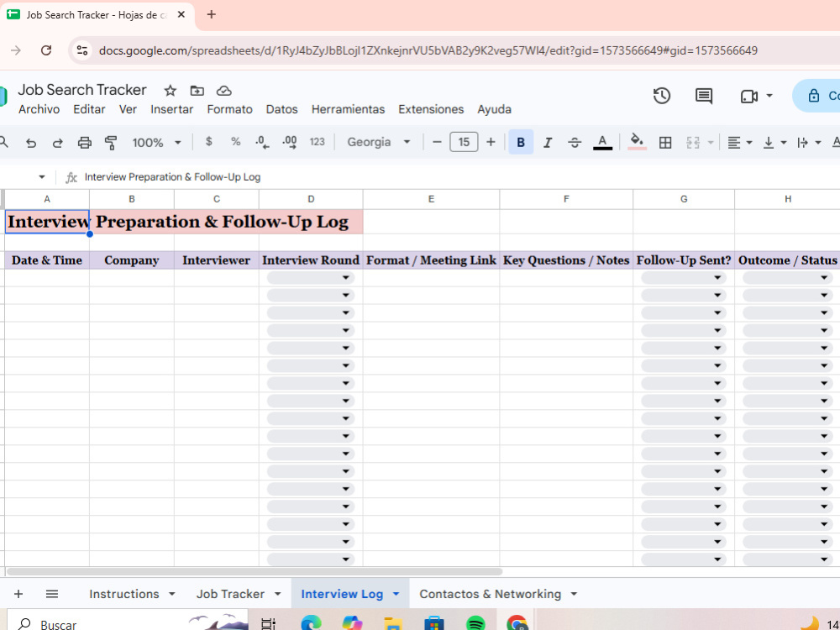Open the Formato menu
The height and width of the screenshot is (630, 840).
coord(230,109)
